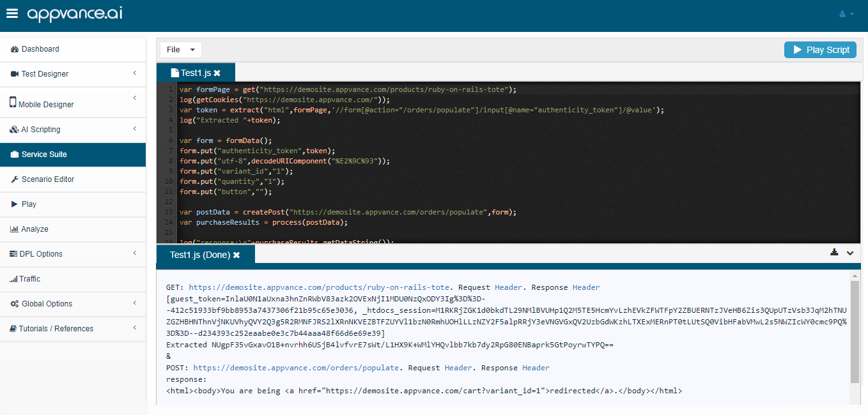868x415 pixels.
Task: Click the html redirected response line
Action: point(424,391)
